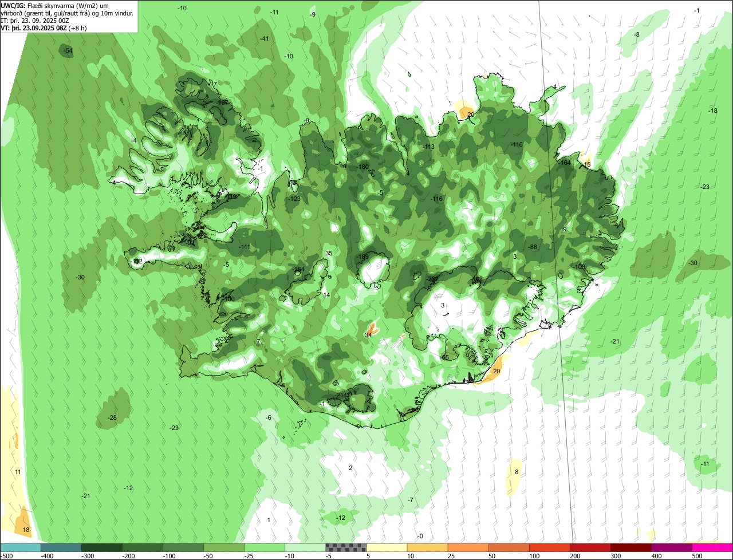Pick the legend swatch between -100 and -50
Screen dimensions: 733x560
click(x=183, y=547)
